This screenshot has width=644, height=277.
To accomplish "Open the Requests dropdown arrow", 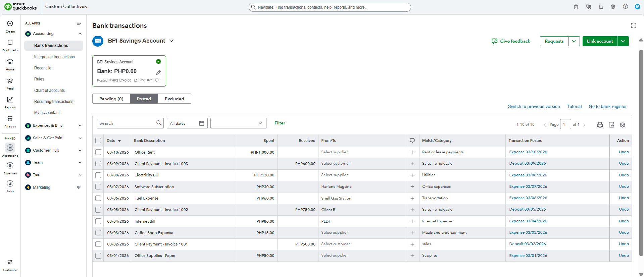I will (574, 41).
